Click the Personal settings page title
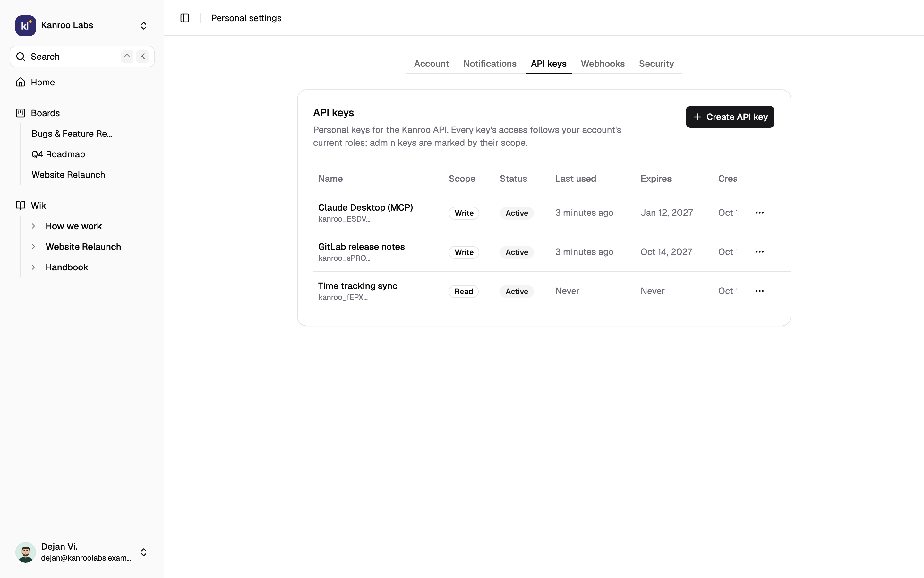This screenshot has width=924, height=578. [246, 18]
